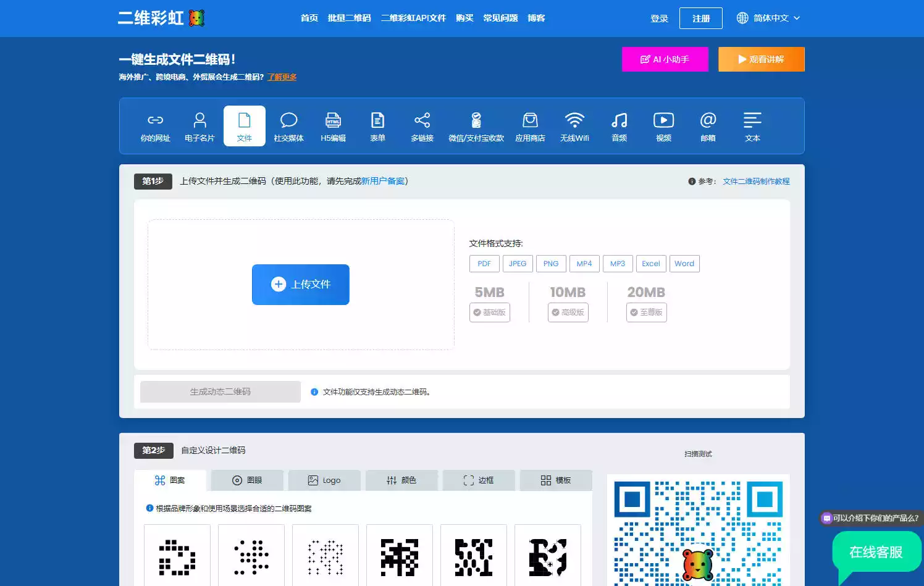924x586 pixels.
Task: Go to 首页 in top navigation
Action: click(x=309, y=18)
